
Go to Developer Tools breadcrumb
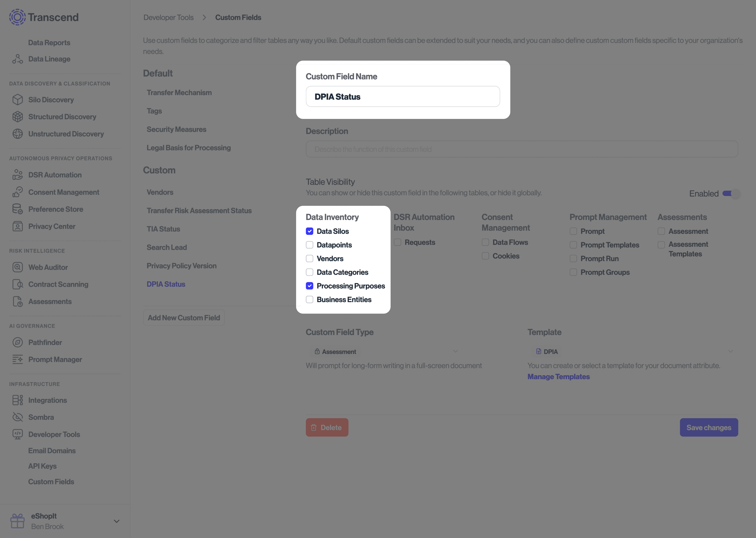[169, 17]
